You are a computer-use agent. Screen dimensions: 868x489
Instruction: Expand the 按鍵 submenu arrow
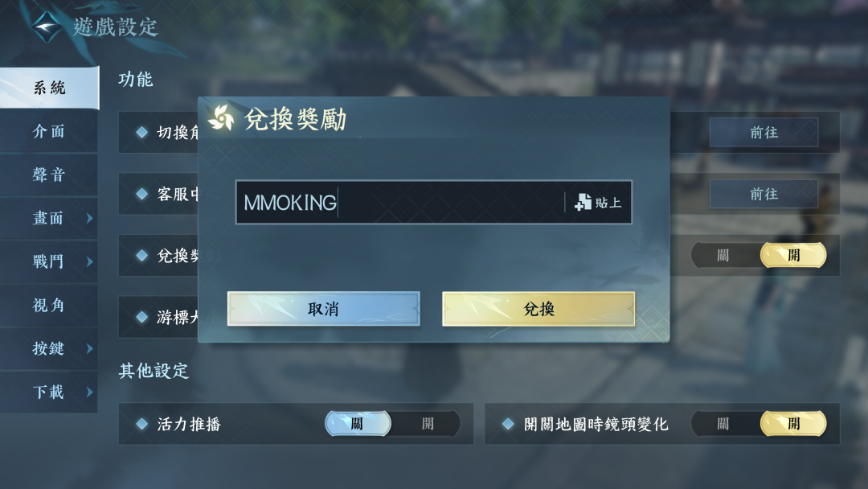[x=90, y=348]
